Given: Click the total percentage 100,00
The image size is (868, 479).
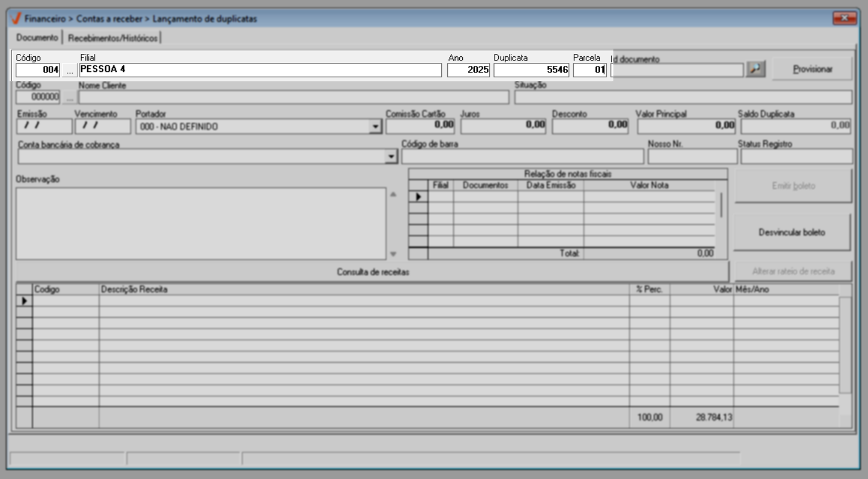Looking at the screenshot, I should pos(650,418).
